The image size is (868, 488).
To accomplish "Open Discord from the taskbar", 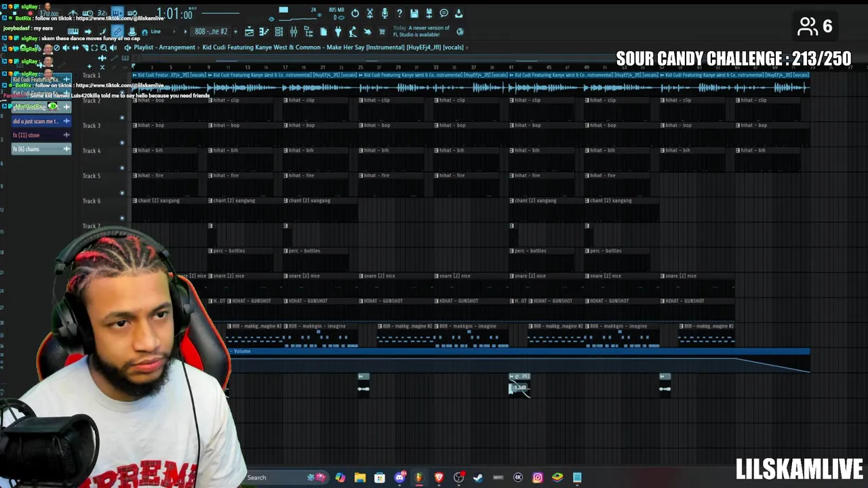I will tap(399, 477).
